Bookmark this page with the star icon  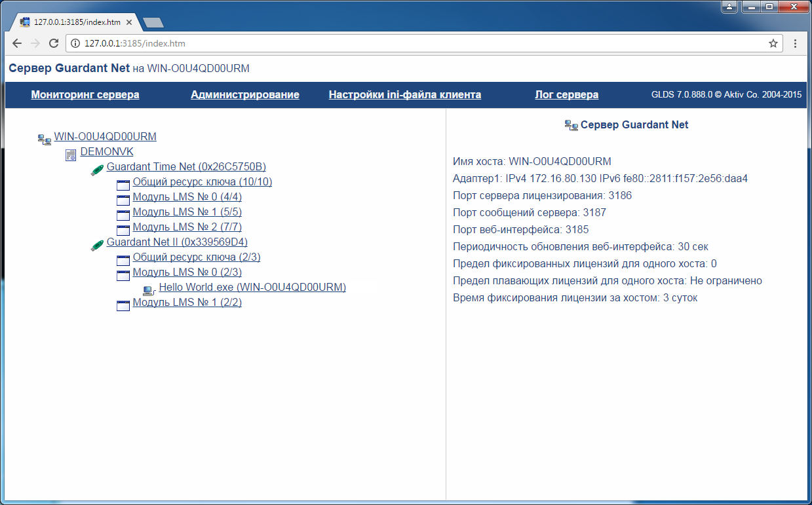click(773, 43)
